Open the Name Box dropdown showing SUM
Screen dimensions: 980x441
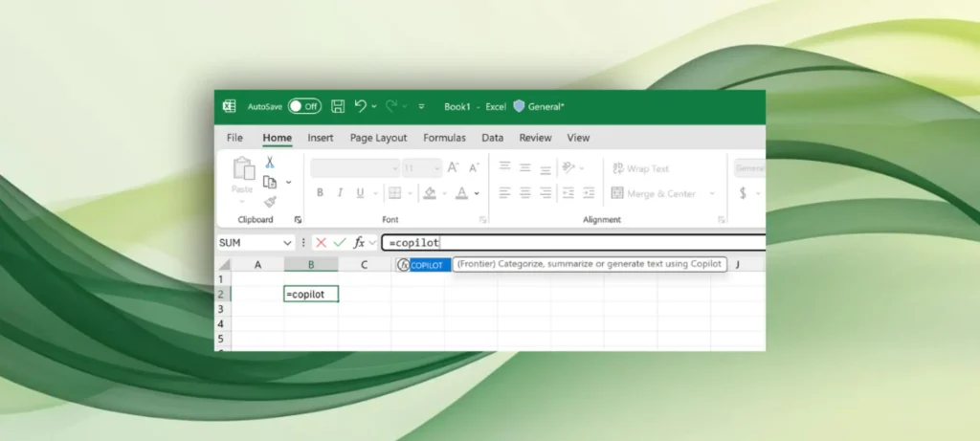(x=287, y=243)
